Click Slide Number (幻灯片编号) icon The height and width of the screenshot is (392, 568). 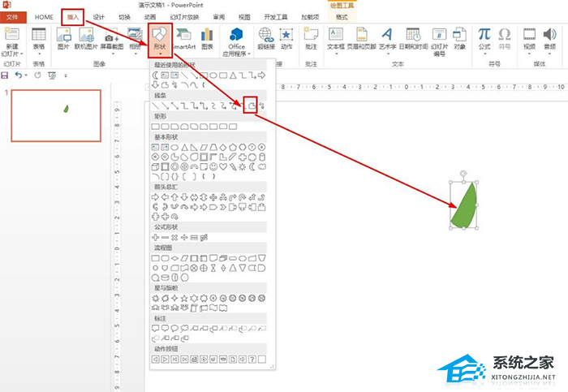439,34
